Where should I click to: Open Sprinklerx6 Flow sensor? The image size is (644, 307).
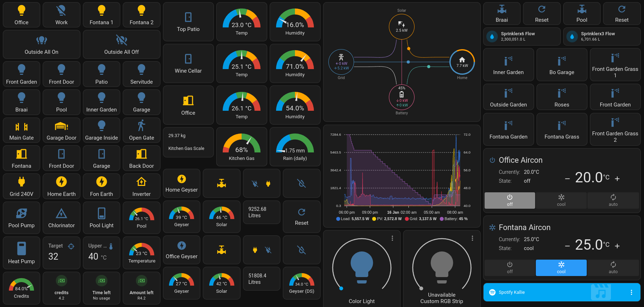pos(522,36)
